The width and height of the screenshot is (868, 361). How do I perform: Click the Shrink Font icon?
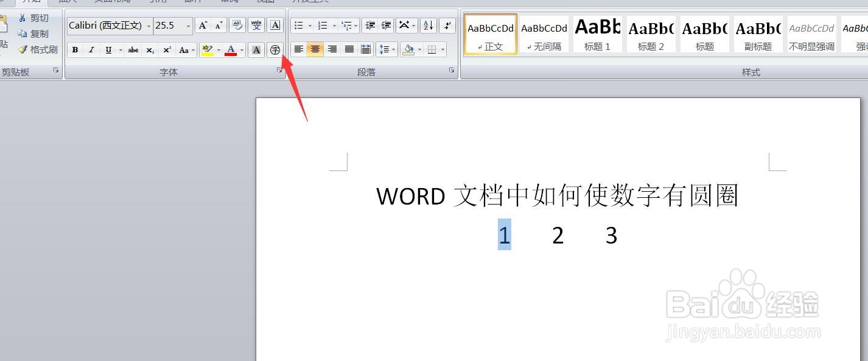pos(219,25)
